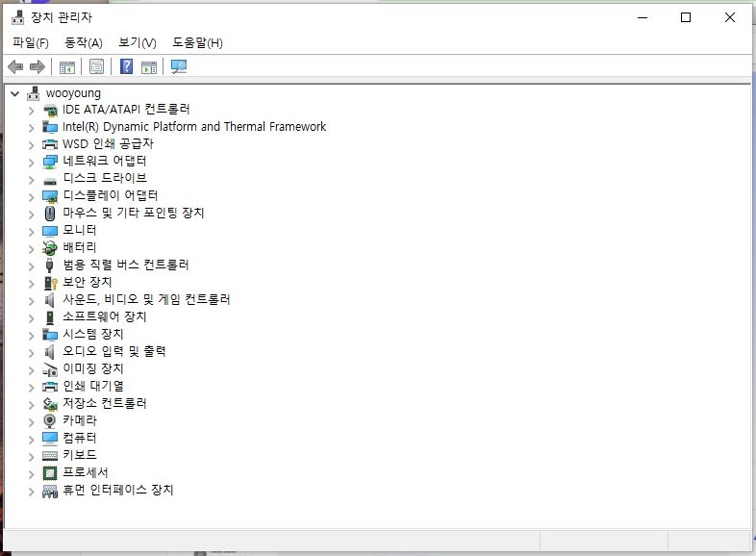756x556 pixels.
Task: Click the wooyoung computer root icon
Action: coord(34,92)
